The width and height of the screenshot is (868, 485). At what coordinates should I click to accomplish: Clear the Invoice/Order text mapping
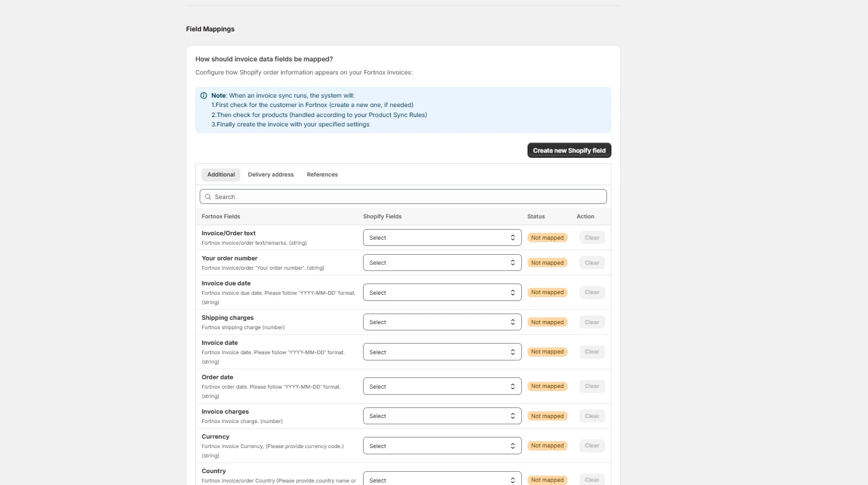592,238
